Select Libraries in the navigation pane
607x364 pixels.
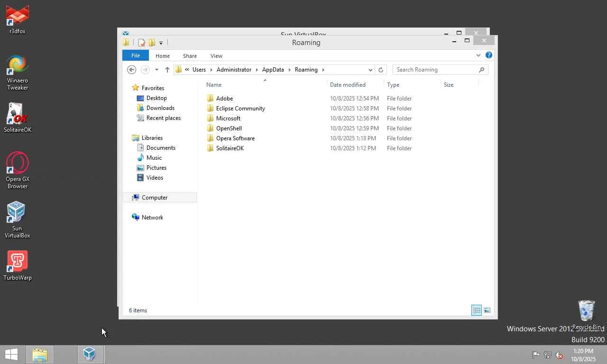tap(152, 138)
